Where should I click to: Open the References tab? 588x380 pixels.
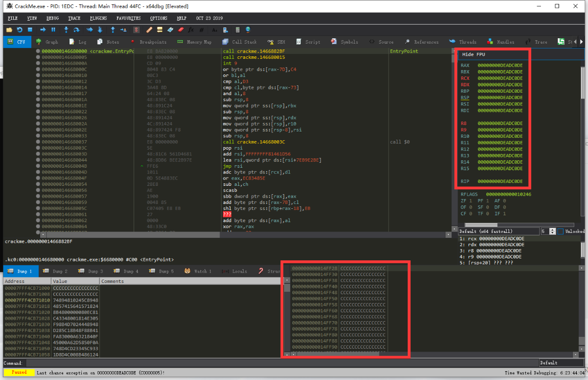point(421,42)
